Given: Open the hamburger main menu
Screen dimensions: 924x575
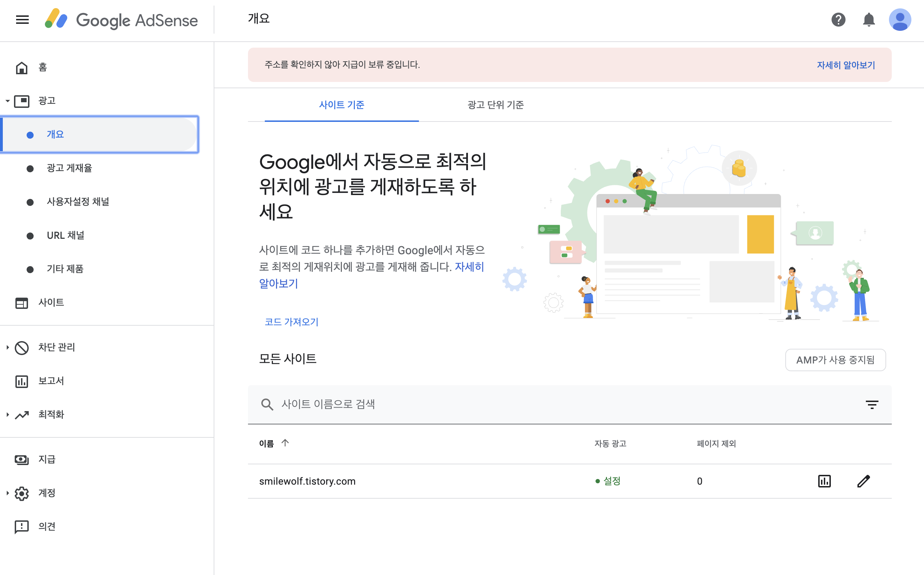Looking at the screenshot, I should pos(22,19).
